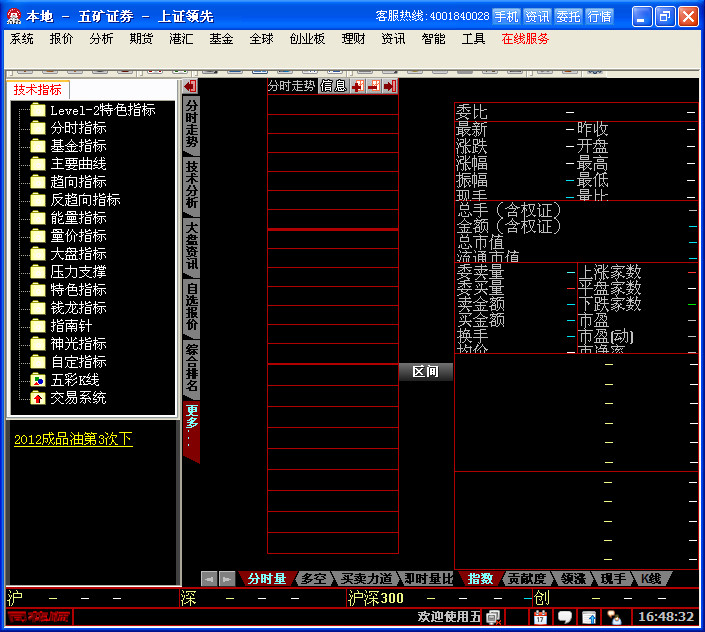This screenshot has height=632, width=705.
Task: Open the 报价 menu
Action: pos(61,39)
